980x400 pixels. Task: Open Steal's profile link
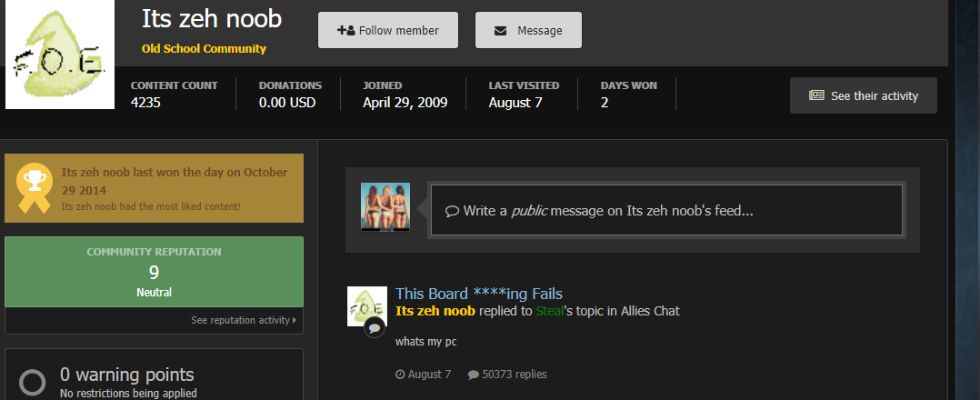[x=550, y=311]
